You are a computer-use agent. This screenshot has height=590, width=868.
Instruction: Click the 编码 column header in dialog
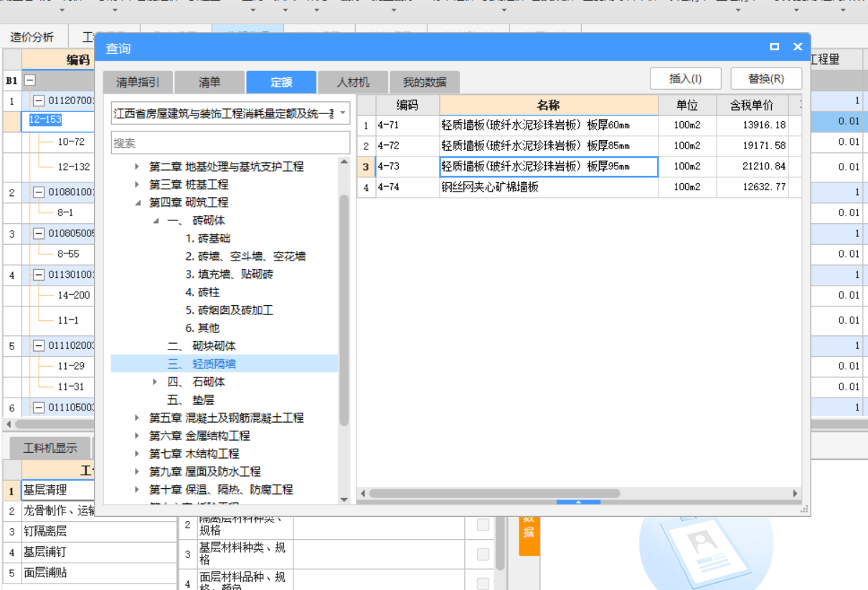407,106
